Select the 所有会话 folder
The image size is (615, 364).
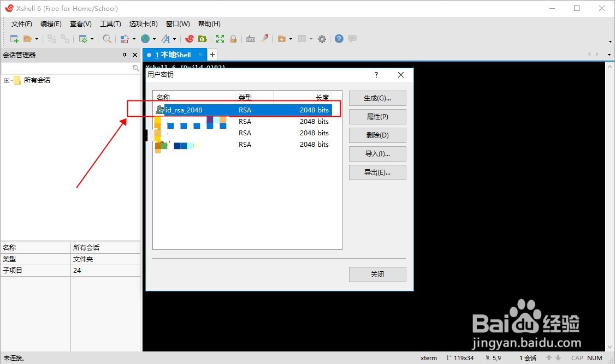pos(37,80)
